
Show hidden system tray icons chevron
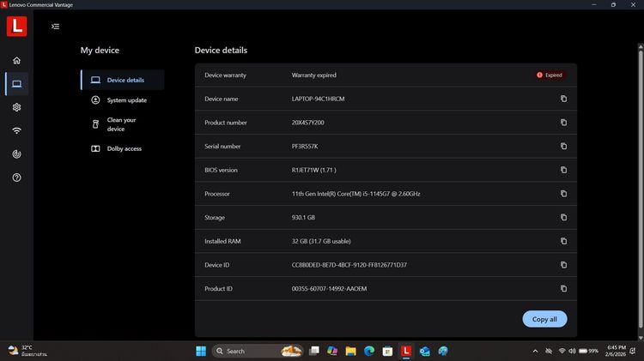[x=535, y=352]
